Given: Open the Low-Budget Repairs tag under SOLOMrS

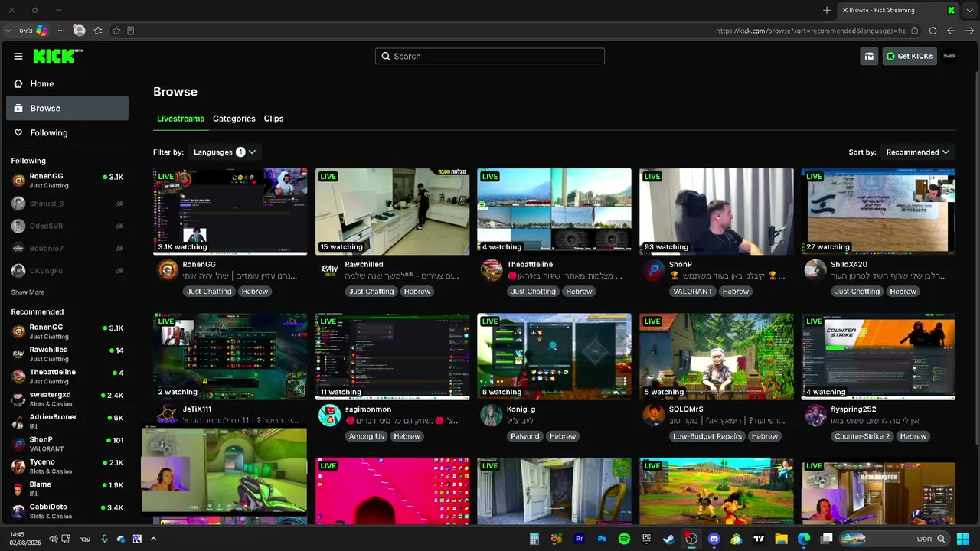Looking at the screenshot, I should pos(707,436).
